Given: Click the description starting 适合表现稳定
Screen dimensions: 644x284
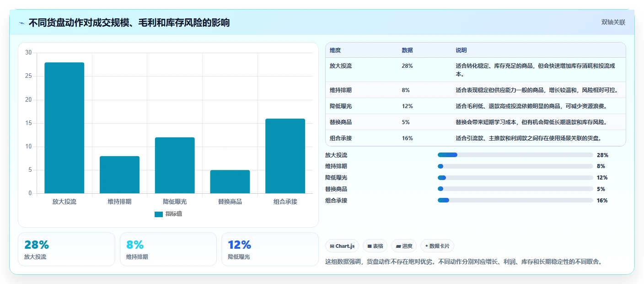Looking at the screenshot, I should point(537,90).
